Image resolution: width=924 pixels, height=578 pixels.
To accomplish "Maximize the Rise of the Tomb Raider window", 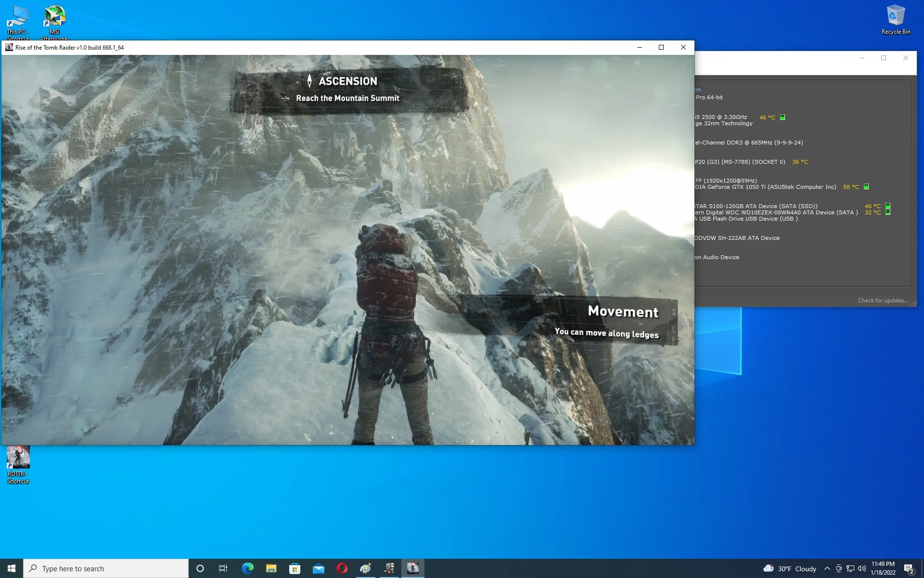I will coord(661,47).
